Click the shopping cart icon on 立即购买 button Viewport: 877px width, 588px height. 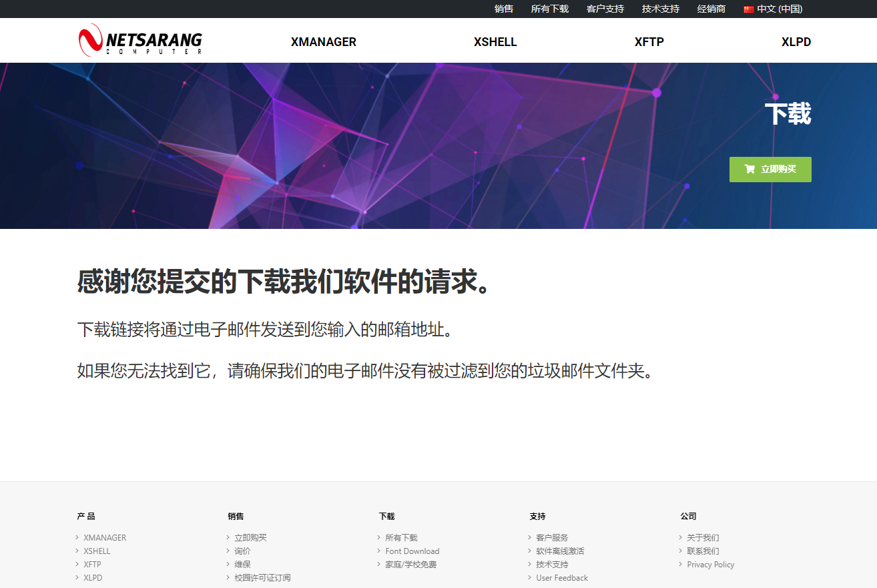(x=749, y=169)
